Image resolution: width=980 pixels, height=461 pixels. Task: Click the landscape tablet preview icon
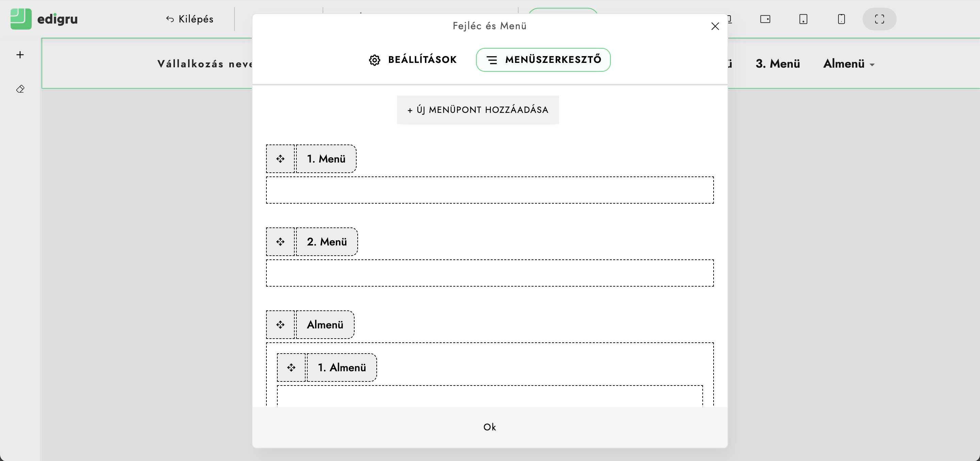coord(765,19)
